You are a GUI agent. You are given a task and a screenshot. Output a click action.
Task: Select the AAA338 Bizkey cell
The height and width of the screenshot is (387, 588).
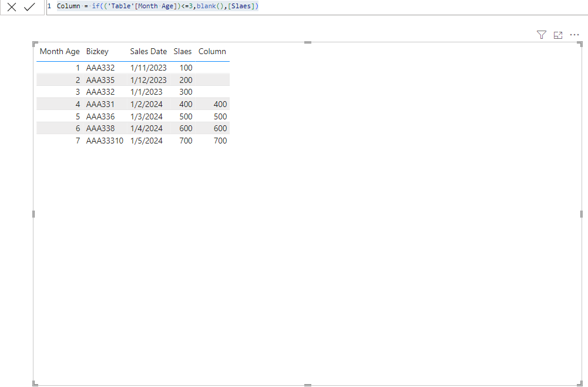point(100,128)
